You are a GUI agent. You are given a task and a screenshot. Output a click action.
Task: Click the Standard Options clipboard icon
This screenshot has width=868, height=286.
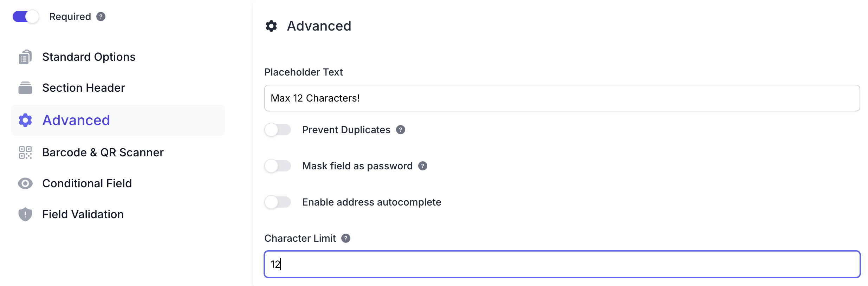[x=25, y=57]
